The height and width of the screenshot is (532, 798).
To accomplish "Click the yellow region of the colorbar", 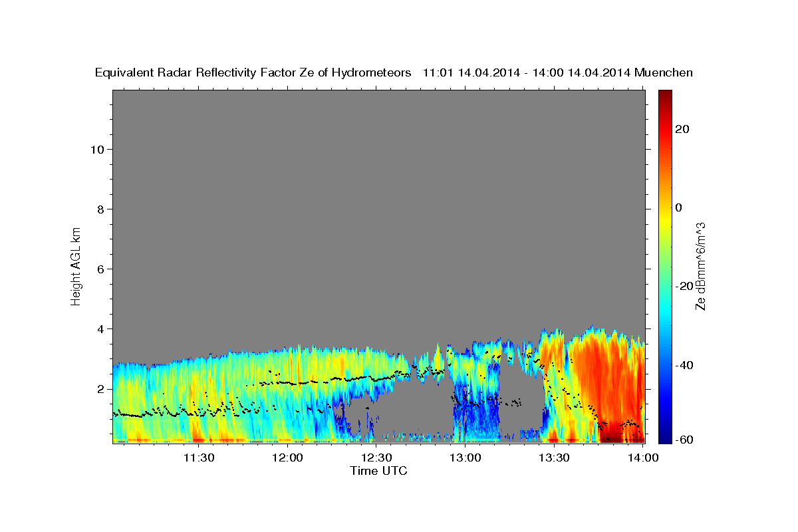I will [x=666, y=219].
